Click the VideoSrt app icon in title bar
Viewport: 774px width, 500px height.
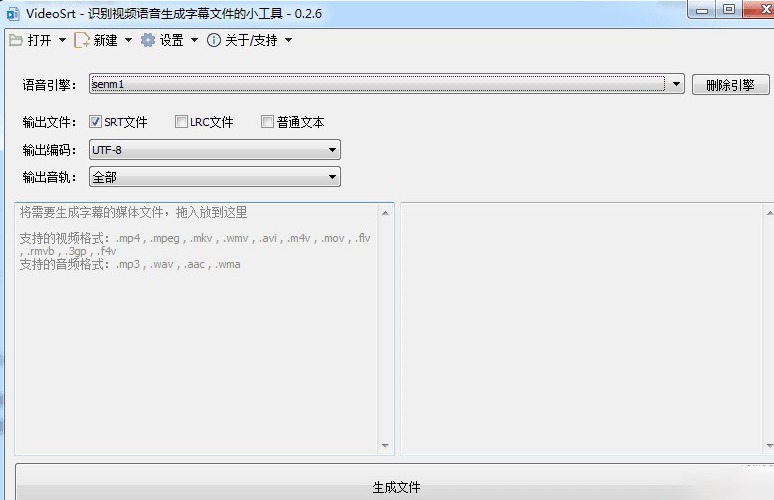click(13, 14)
